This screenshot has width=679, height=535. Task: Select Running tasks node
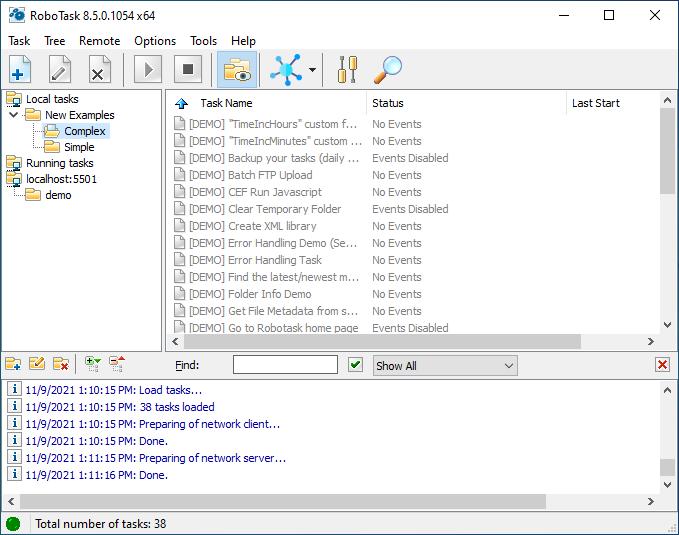[x=60, y=163]
